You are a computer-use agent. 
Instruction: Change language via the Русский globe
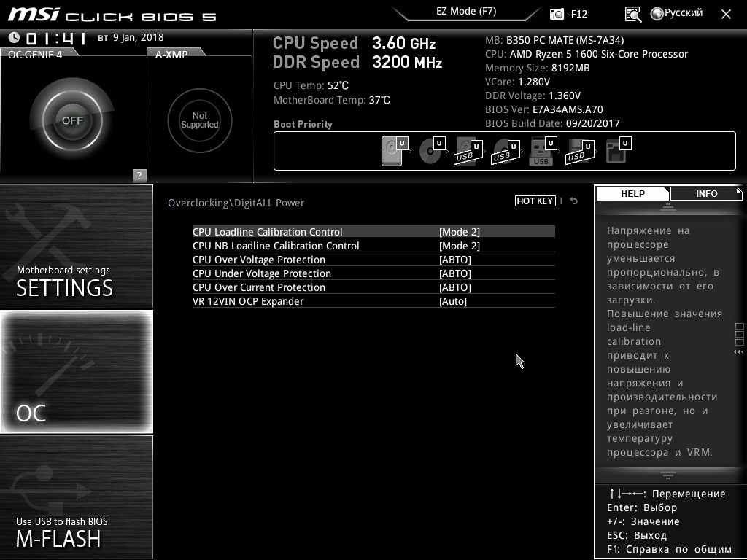tap(676, 13)
